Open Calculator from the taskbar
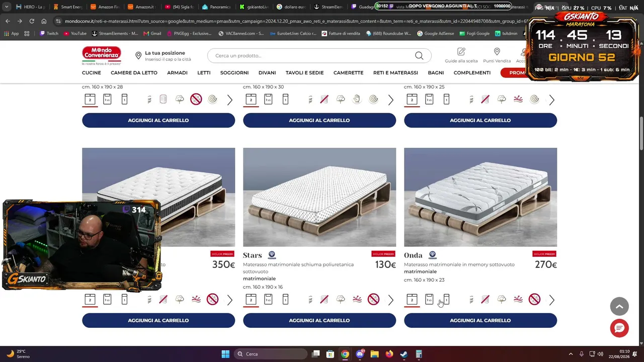This screenshot has width=644, height=362. (419, 354)
